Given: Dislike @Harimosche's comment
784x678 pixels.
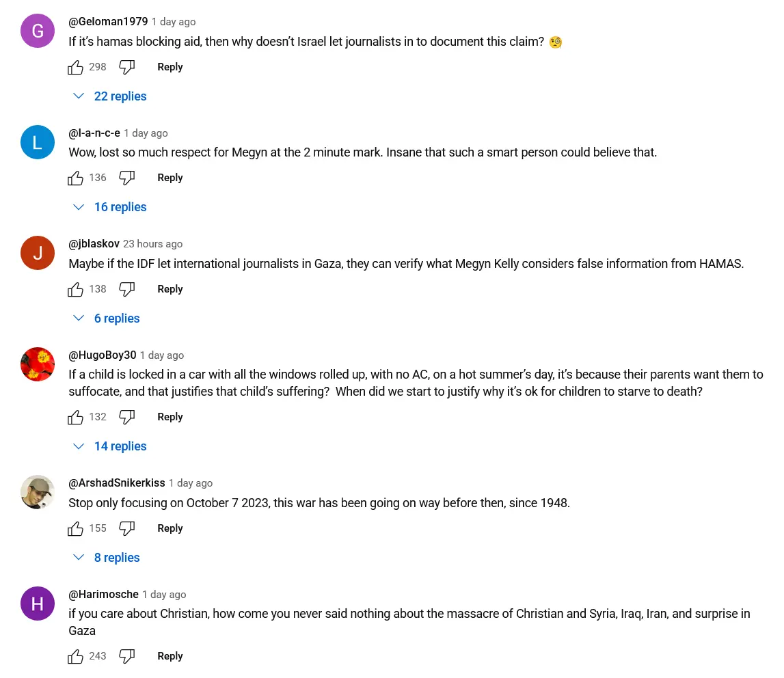Looking at the screenshot, I should coord(127,656).
